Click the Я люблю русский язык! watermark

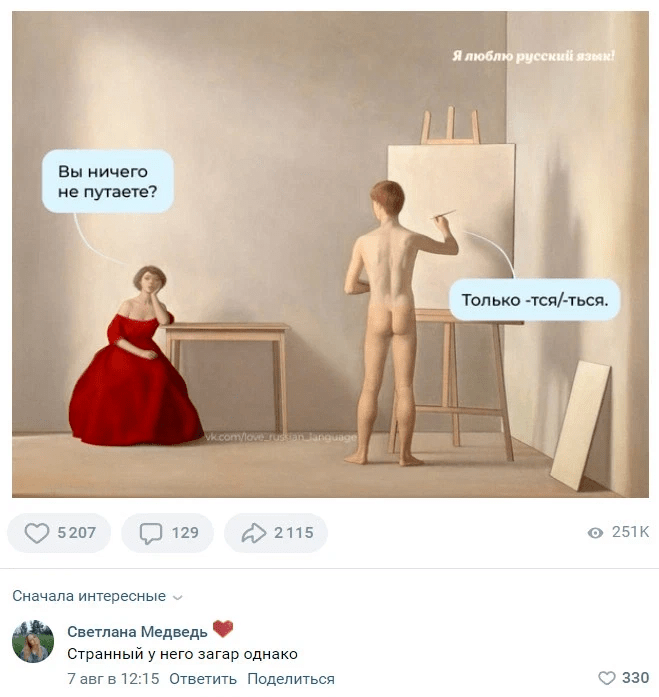tap(533, 56)
